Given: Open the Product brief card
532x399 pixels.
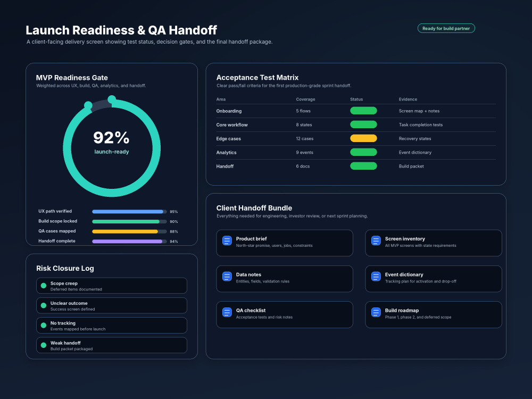Looking at the screenshot, I should coord(285,243).
